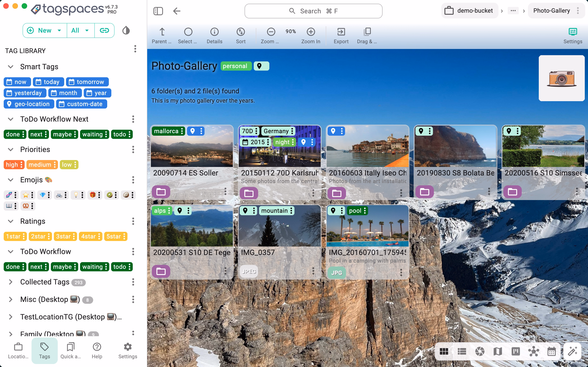Screen dimensions: 588x367
Task: Click the Export icon in the toolbar
Action: pyautogui.click(x=341, y=35)
